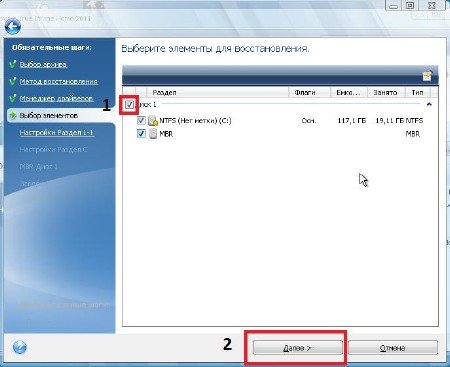The height and width of the screenshot is (367, 450).
Task: Click the Осн. flag value
Action: pos(309,120)
